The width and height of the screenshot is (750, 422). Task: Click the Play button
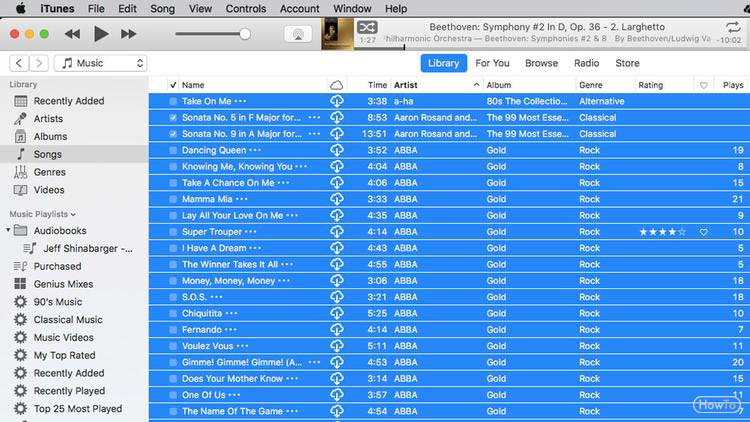[100, 34]
